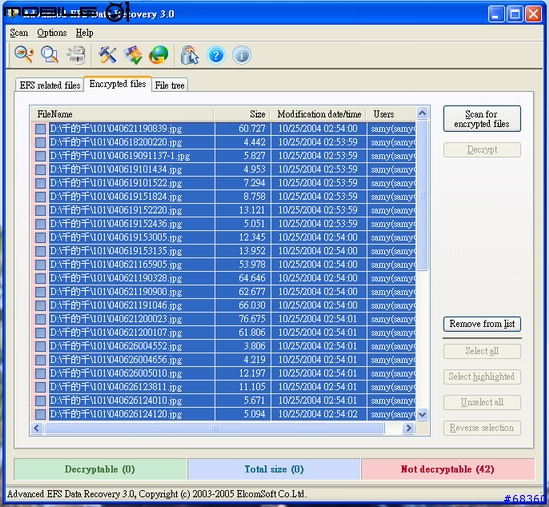The width and height of the screenshot is (549, 507).
Task: Click the horizontal scrollbar thumb
Action: pos(214,428)
